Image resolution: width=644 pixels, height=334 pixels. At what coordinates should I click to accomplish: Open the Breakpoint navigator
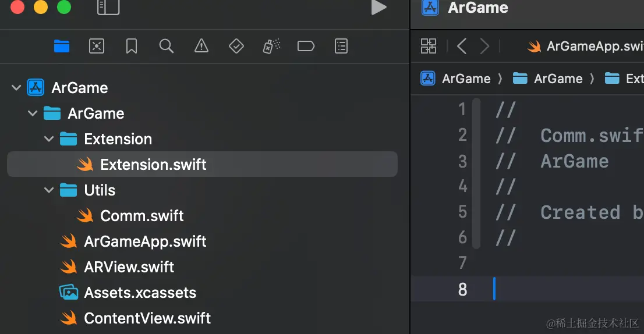[x=306, y=46]
